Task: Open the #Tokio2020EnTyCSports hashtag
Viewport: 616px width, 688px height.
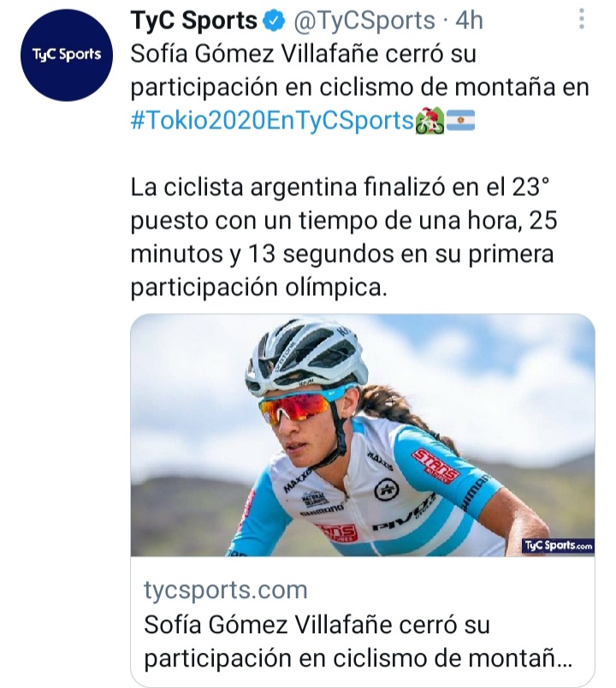Action: tap(271, 121)
